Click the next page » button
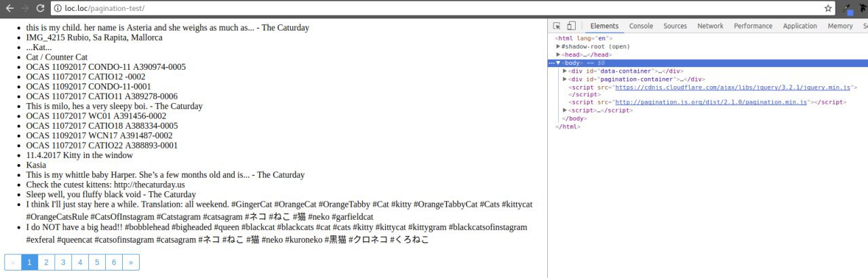Screen dimensions: 868x278 coord(131,262)
